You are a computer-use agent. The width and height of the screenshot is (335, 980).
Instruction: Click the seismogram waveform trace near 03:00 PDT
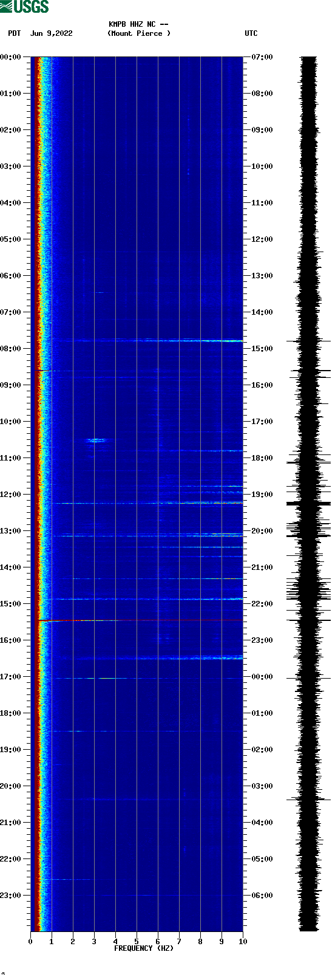pyautogui.click(x=309, y=166)
